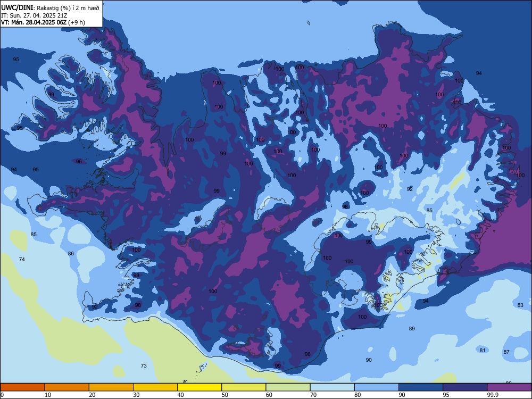Click the '86' humidity value on the map
532x399 pixels.
tap(71, 253)
